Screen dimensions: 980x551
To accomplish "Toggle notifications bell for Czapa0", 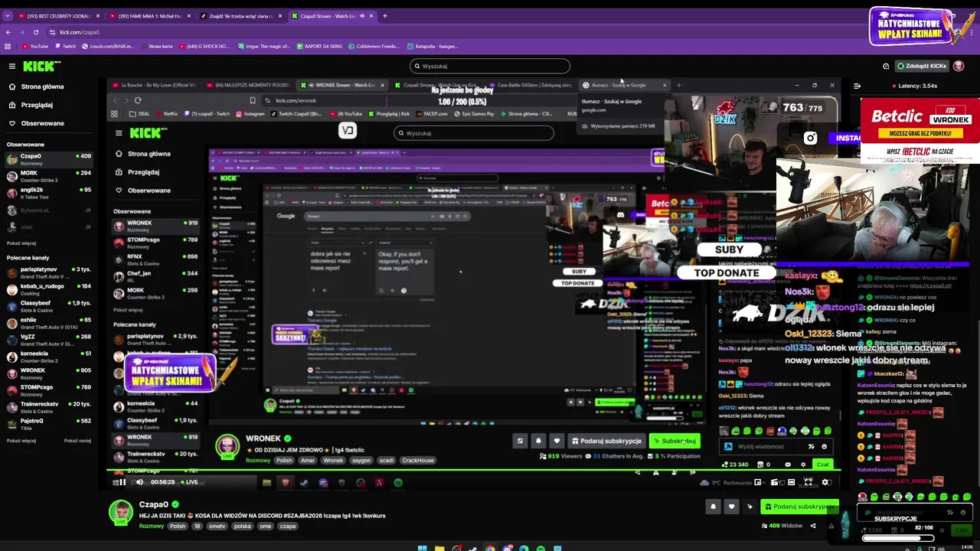I will (713, 507).
